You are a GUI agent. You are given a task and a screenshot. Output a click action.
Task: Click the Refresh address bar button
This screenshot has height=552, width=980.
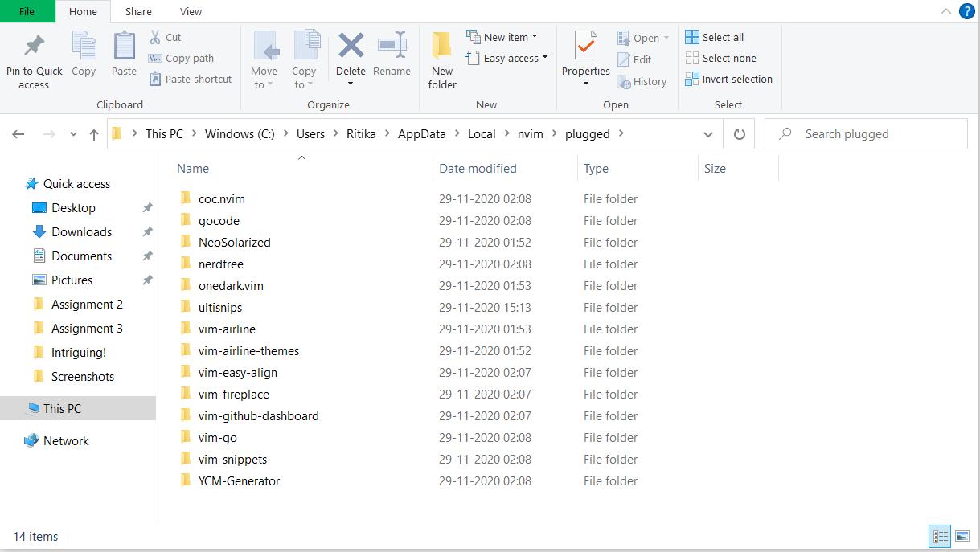point(739,134)
